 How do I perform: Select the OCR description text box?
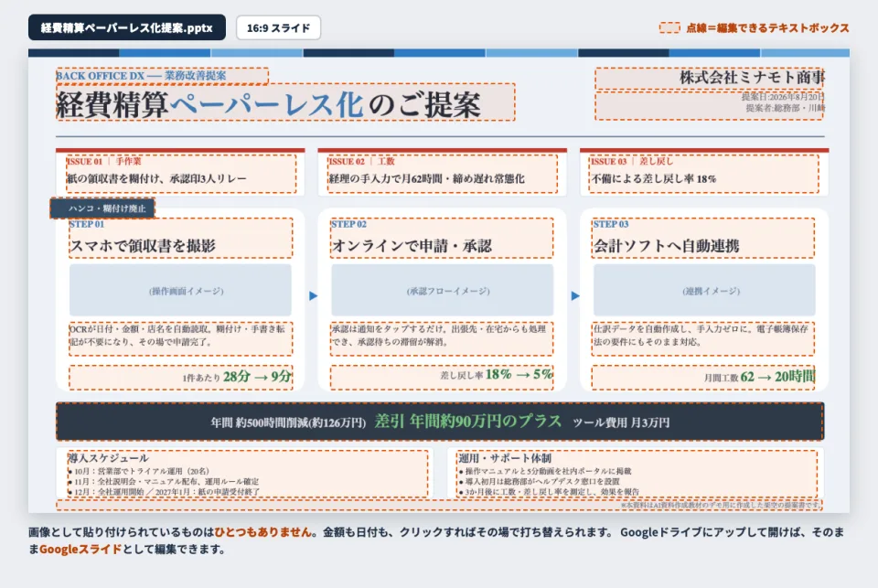pyautogui.click(x=181, y=338)
